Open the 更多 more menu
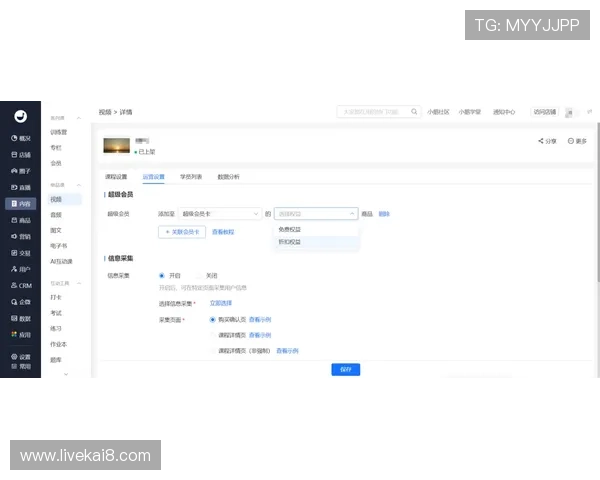 576,141
